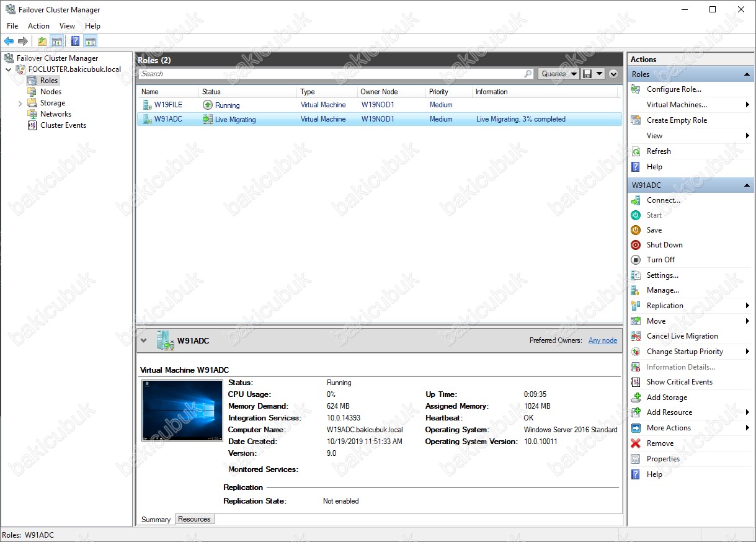Click Create Empty Role action

pyautogui.click(x=677, y=120)
